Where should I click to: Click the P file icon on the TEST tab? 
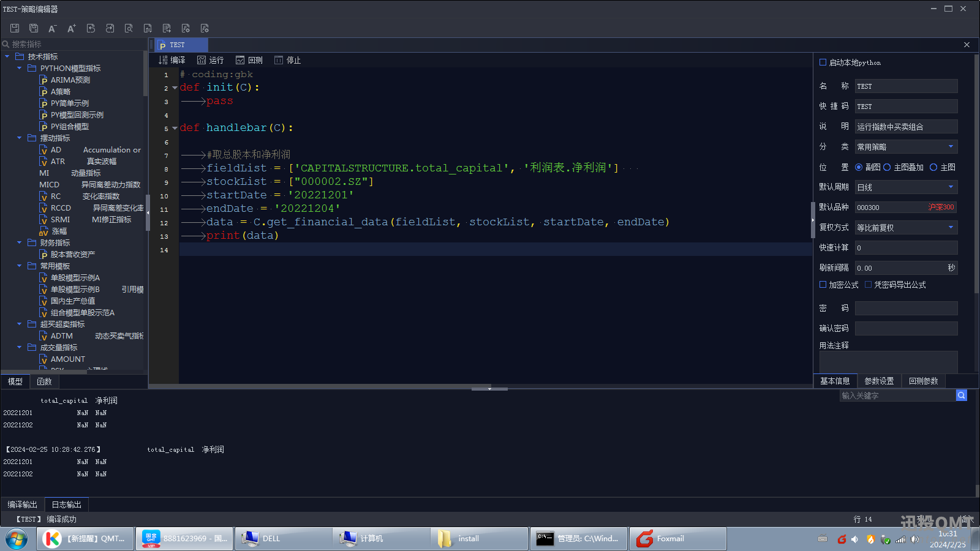[162, 45]
